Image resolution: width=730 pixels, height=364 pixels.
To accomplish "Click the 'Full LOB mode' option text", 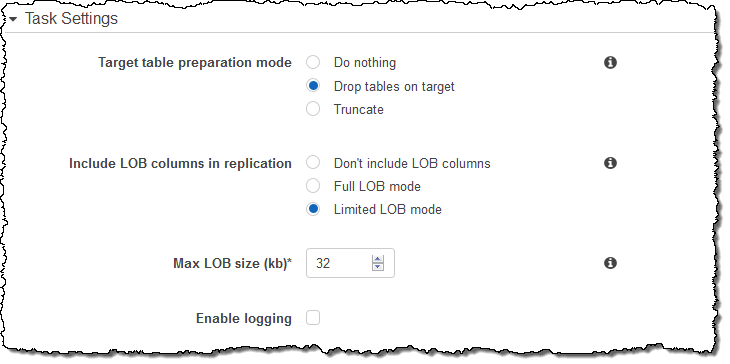I will tap(377, 187).
